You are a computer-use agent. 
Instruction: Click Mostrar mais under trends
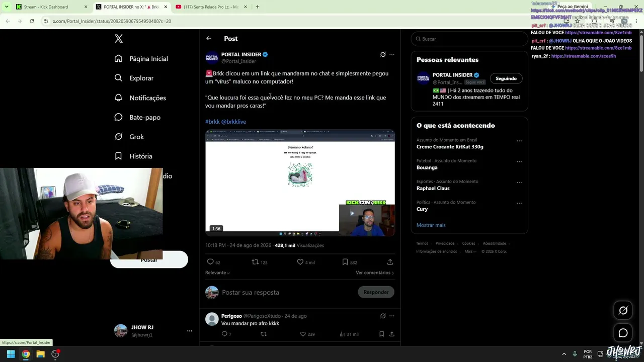tap(431, 225)
